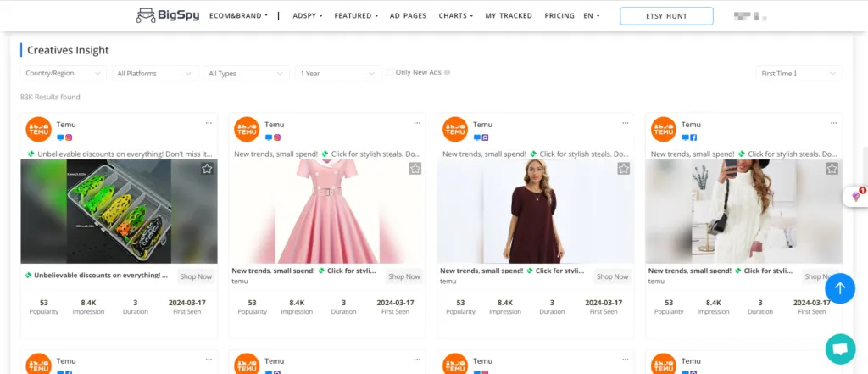The image size is (868, 374).
Task: Click the Temu logo on the burgundy dress card
Action: coord(455,130)
